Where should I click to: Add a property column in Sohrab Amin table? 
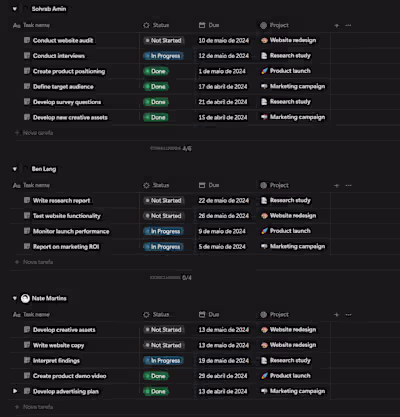point(337,25)
